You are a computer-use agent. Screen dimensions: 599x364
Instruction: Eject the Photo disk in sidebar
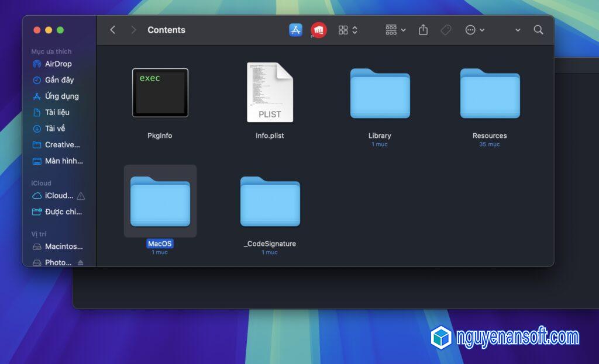tap(81, 263)
